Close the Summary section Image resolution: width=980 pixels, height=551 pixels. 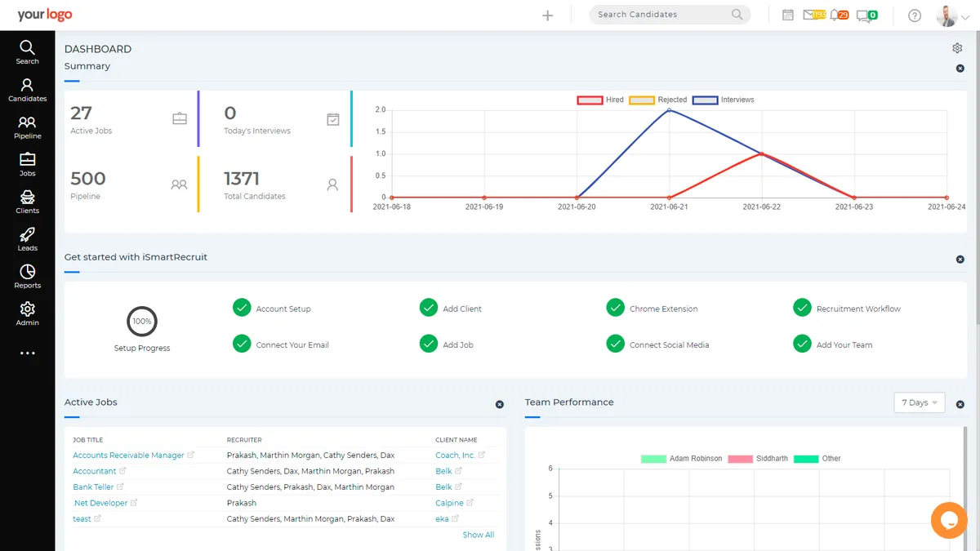pos(960,68)
